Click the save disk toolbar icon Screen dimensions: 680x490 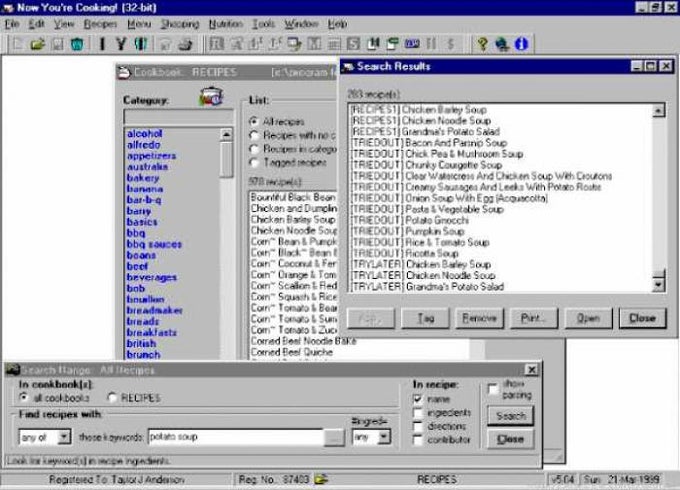(x=57, y=44)
